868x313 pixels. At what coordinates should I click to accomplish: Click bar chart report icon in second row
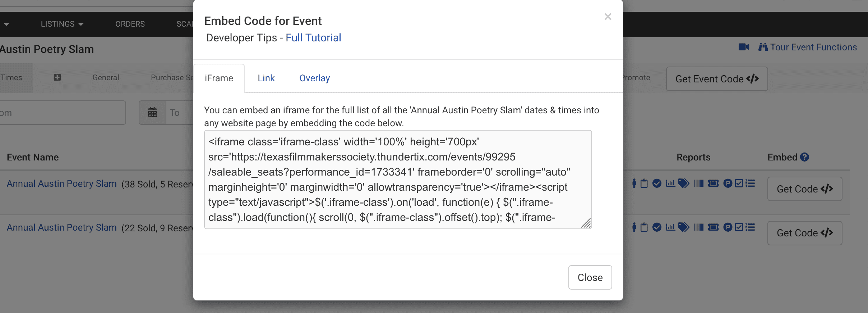coord(670,227)
